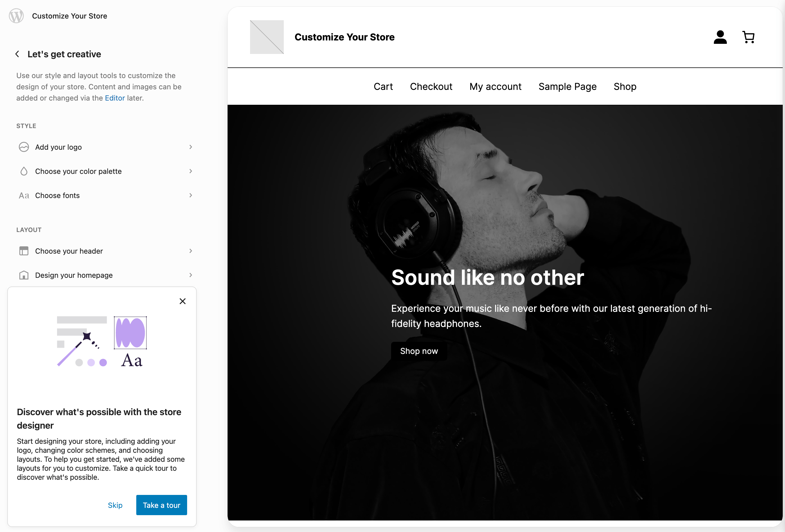This screenshot has height=532, width=785.
Task: Click the WordPress logo icon
Action: point(16,16)
